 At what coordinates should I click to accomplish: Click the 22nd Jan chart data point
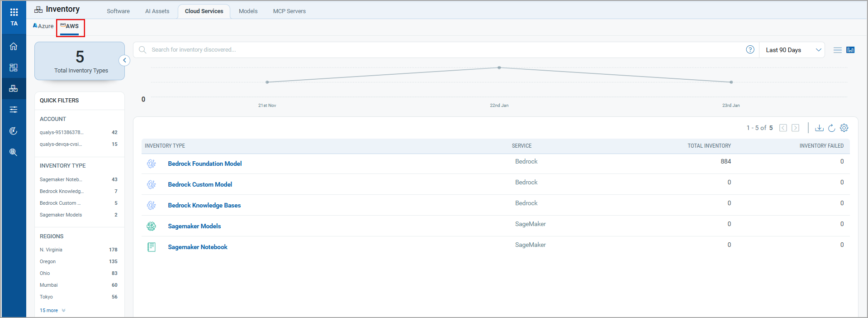(x=499, y=67)
